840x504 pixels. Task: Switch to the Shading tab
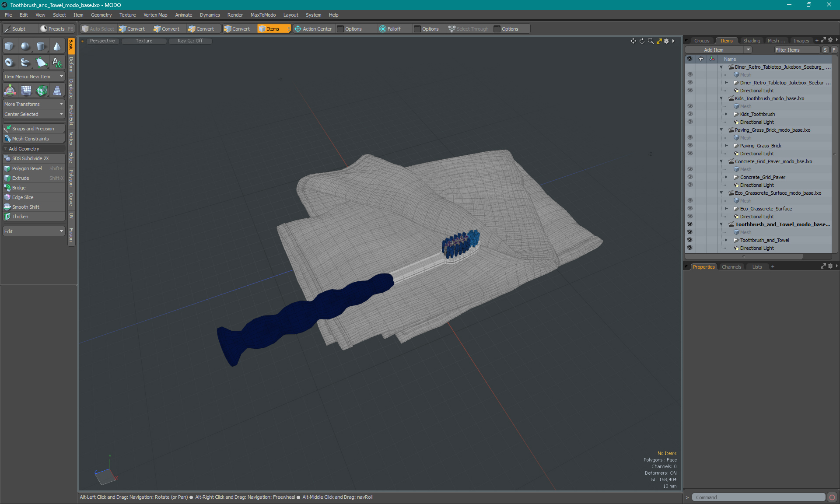(x=752, y=40)
